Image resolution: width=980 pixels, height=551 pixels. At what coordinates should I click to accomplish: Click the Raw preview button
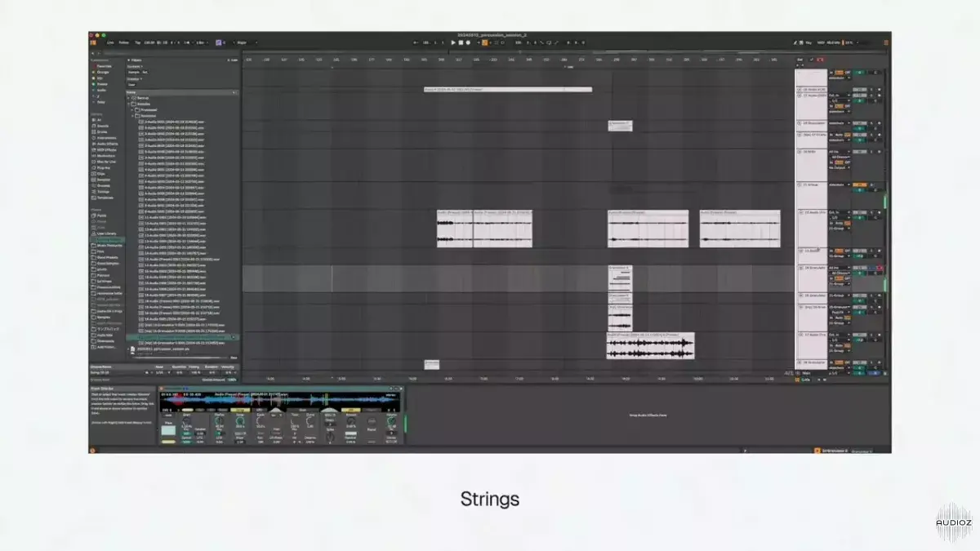point(234,358)
